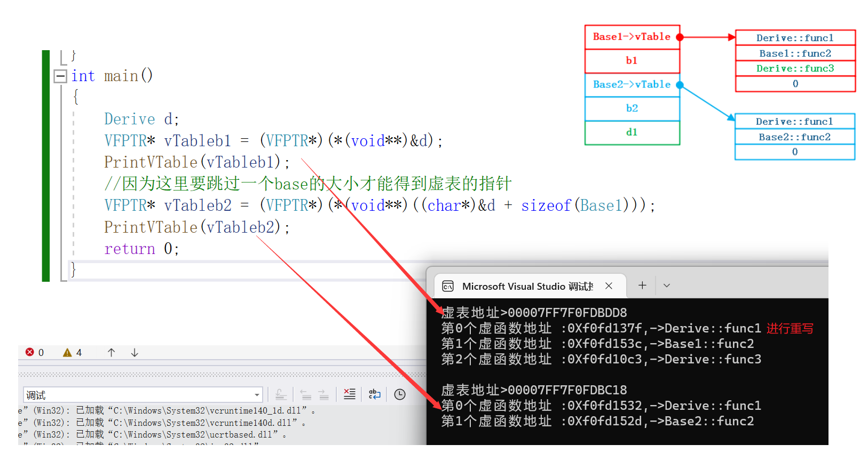The width and height of the screenshot is (868, 460).
Task: Click output line with vcruntime140d.dll
Action: [x=162, y=423]
